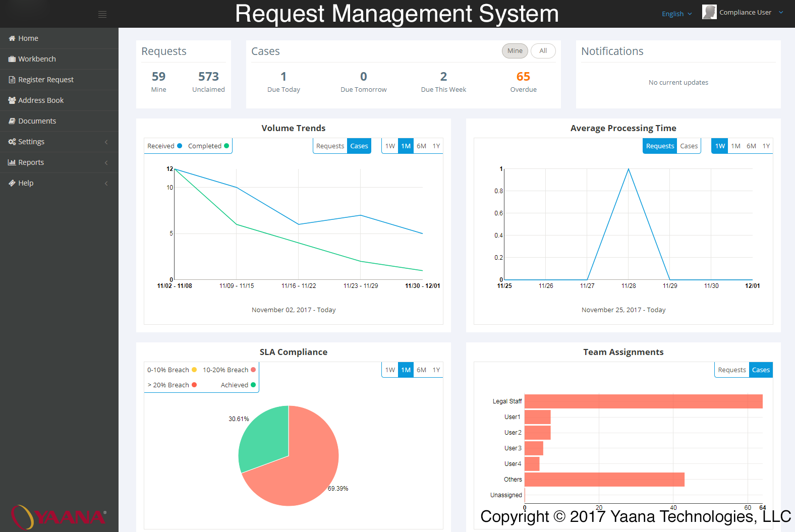The image size is (795, 532).
Task: Click the hamburger menu icon
Action: [102, 14]
